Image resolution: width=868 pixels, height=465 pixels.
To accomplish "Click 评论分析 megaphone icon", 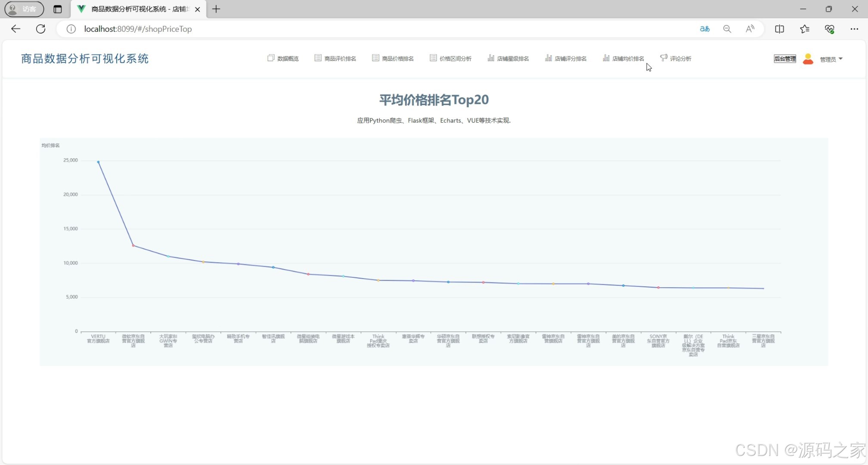I will pos(663,58).
